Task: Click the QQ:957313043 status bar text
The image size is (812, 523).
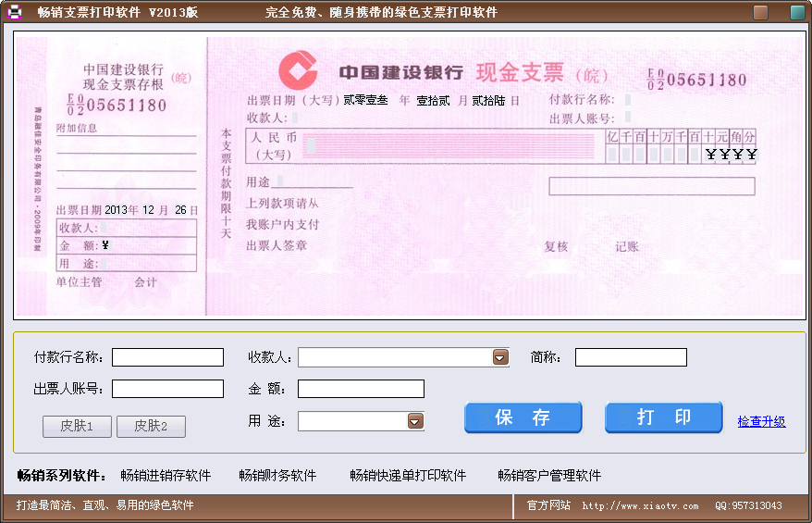Action: (x=748, y=505)
